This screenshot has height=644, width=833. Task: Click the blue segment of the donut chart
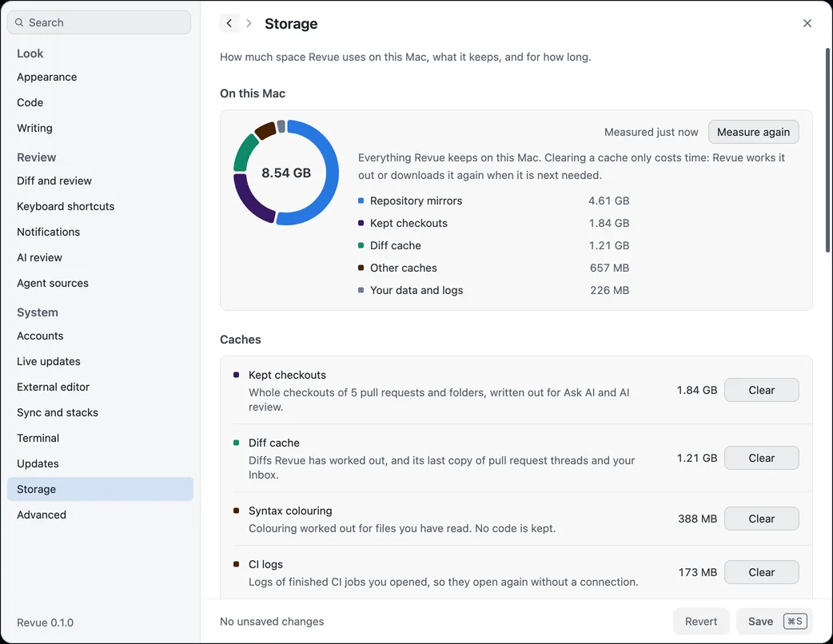point(332,173)
